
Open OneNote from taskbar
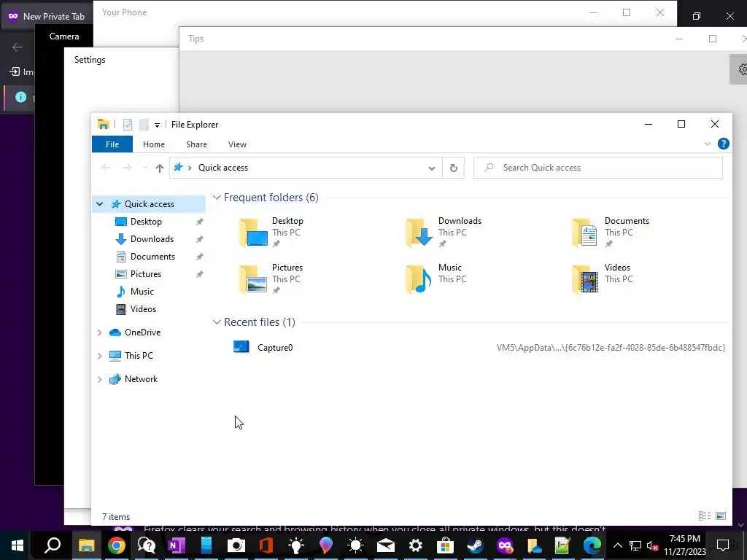(x=177, y=545)
